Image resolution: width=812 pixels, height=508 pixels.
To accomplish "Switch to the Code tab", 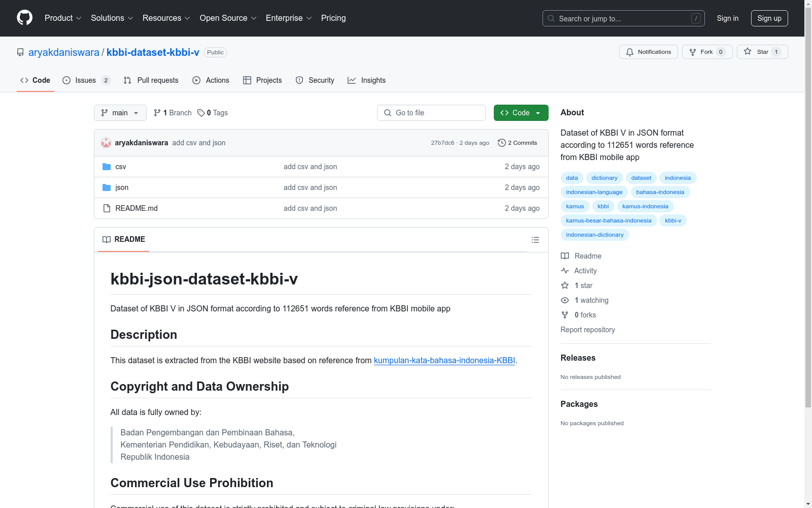I will point(36,80).
